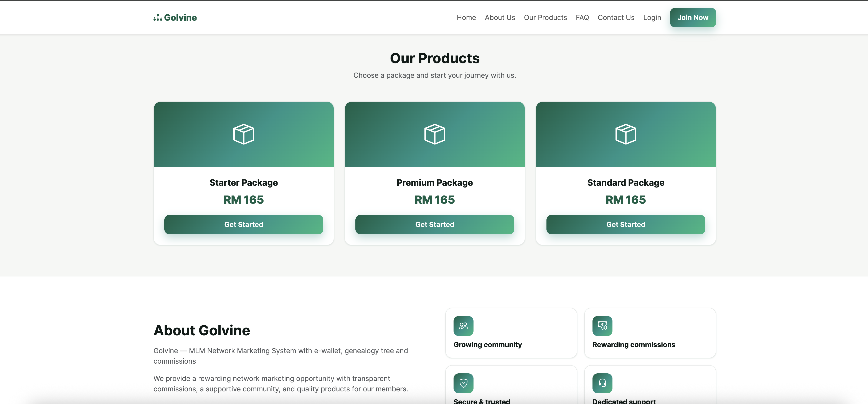868x404 pixels.
Task: Click the Premium Package box icon
Action: [x=435, y=134]
